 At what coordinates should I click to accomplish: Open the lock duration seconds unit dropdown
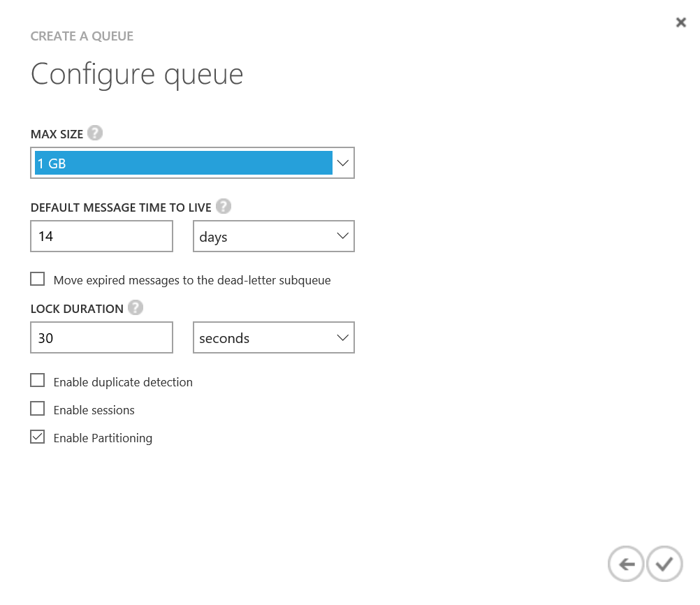[273, 338]
